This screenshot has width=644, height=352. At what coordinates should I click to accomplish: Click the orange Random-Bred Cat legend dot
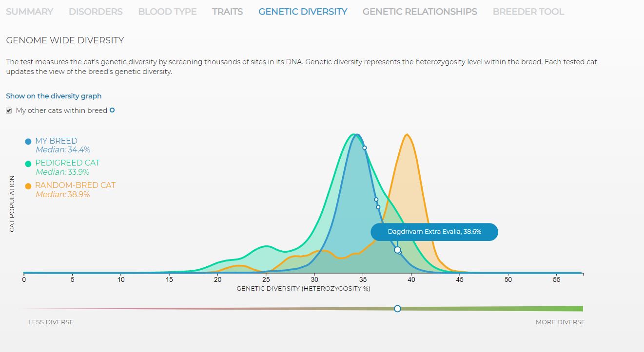tap(28, 186)
